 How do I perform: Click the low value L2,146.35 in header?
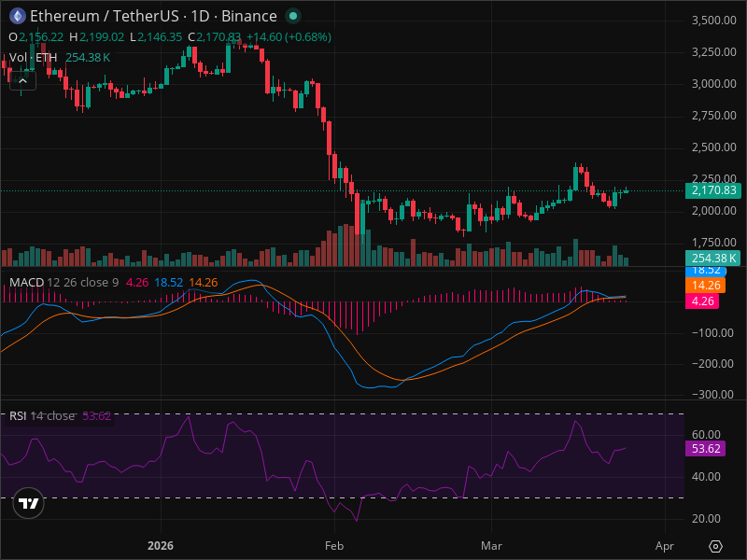click(x=156, y=37)
